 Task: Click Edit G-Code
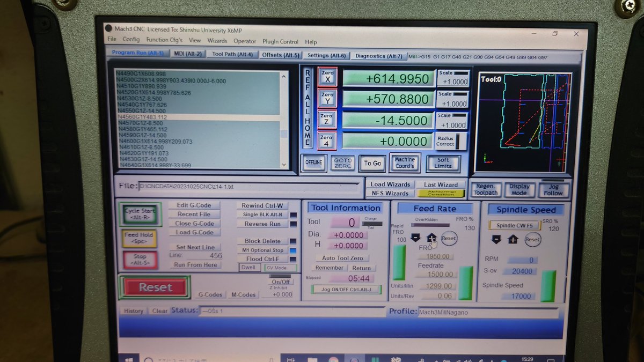194,205
